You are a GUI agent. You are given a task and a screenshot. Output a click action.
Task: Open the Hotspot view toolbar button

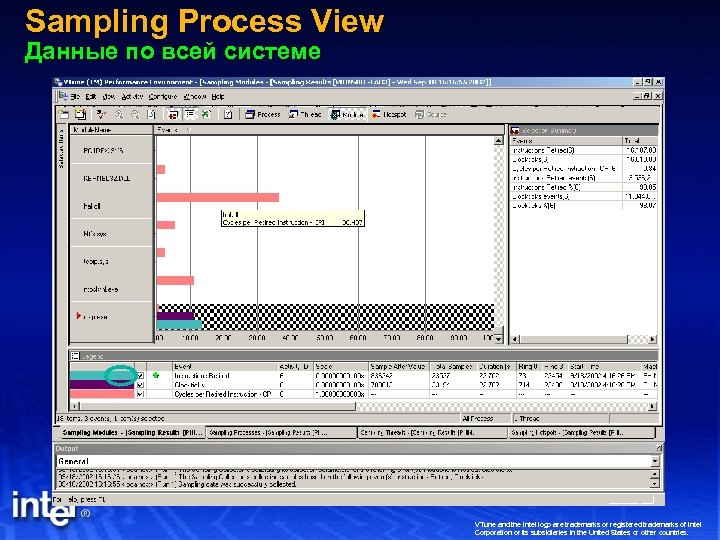click(389, 114)
